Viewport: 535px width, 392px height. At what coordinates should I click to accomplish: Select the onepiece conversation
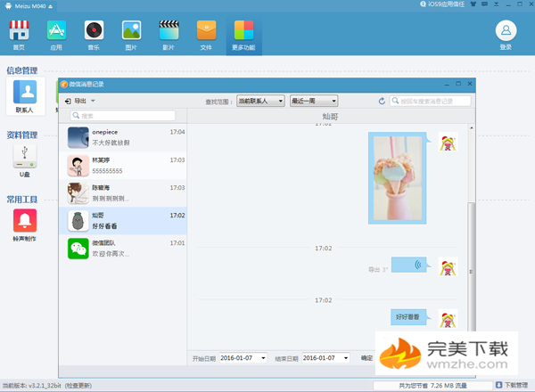[123, 137]
